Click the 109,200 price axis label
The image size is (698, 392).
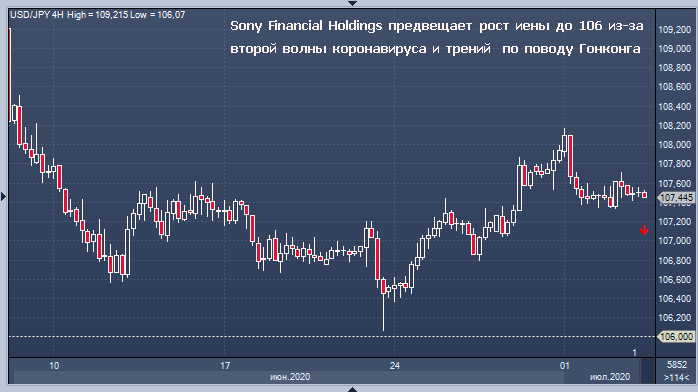coord(674,30)
